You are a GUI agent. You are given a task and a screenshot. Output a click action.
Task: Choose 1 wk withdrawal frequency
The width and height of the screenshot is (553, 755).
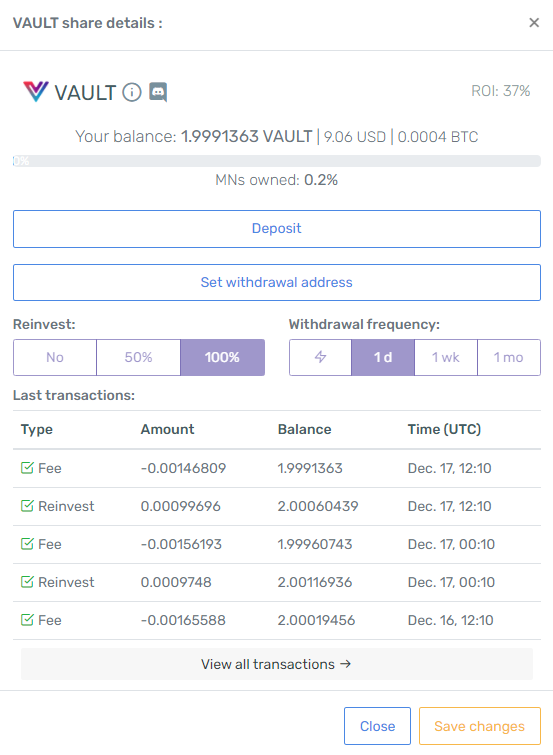pyautogui.click(x=446, y=357)
